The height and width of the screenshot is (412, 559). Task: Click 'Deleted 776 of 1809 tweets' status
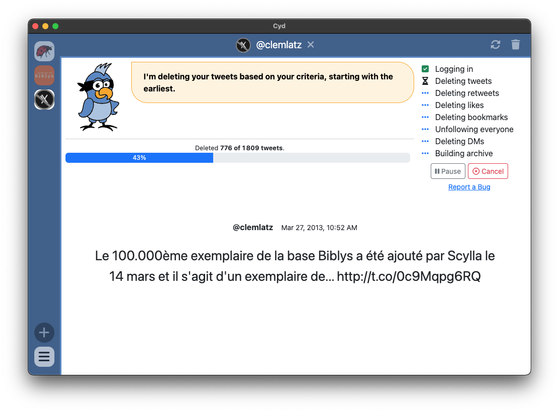click(x=240, y=148)
